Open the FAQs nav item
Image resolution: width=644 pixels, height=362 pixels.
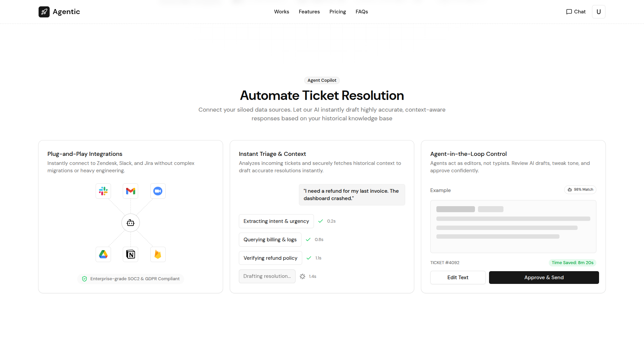point(362,12)
